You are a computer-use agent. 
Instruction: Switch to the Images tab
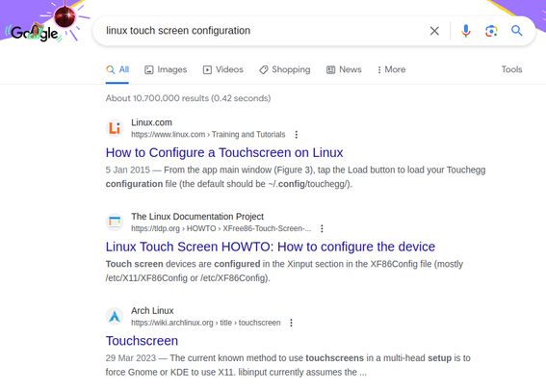tap(166, 69)
